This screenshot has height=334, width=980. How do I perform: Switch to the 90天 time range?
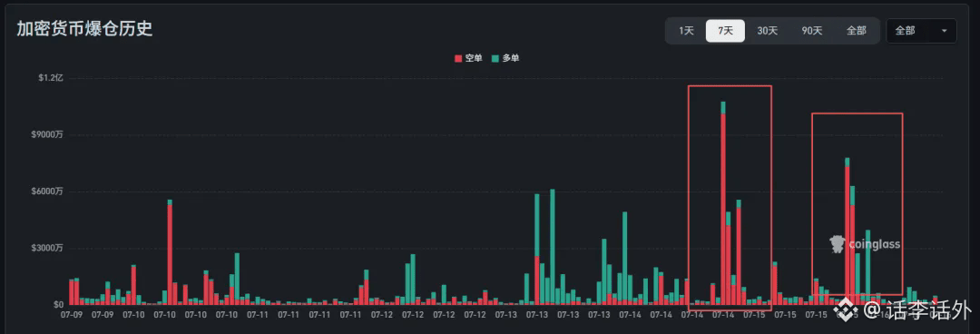812,31
